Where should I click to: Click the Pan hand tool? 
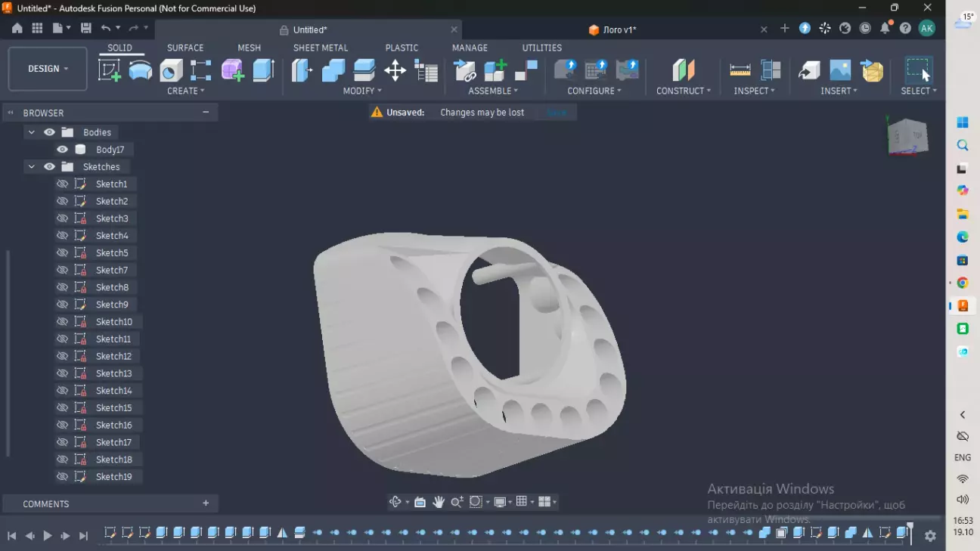pyautogui.click(x=439, y=502)
